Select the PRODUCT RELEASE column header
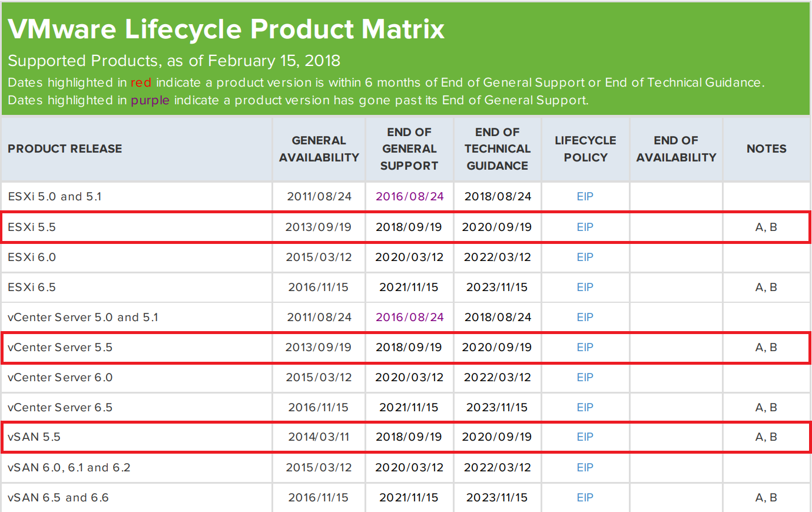Viewport: 812px width, 512px height. pos(65,148)
